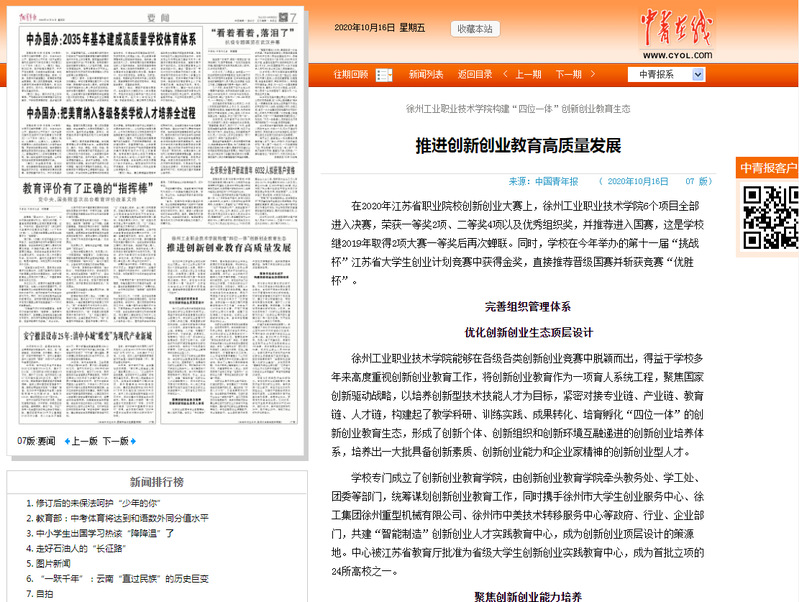
Task: Click the left arrow before 上一期
Action: [x=507, y=74]
